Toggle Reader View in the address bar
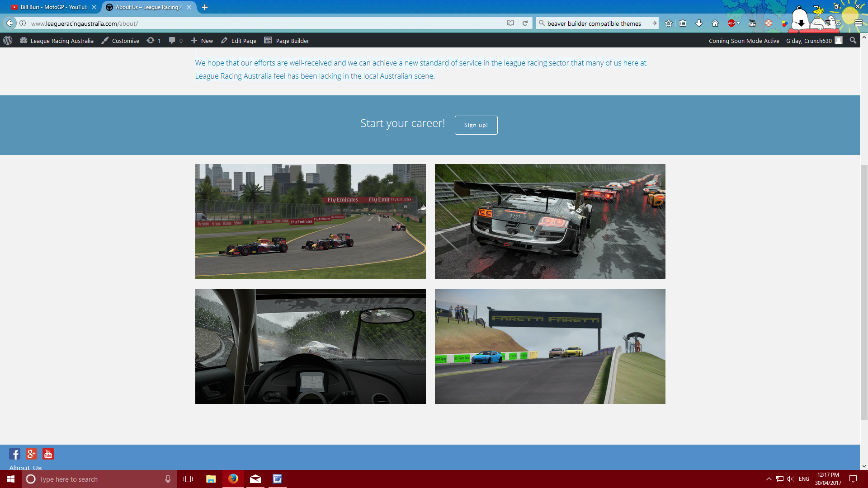The width and height of the screenshot is (868, 488). pyautogui.click(x=510, y=23)
